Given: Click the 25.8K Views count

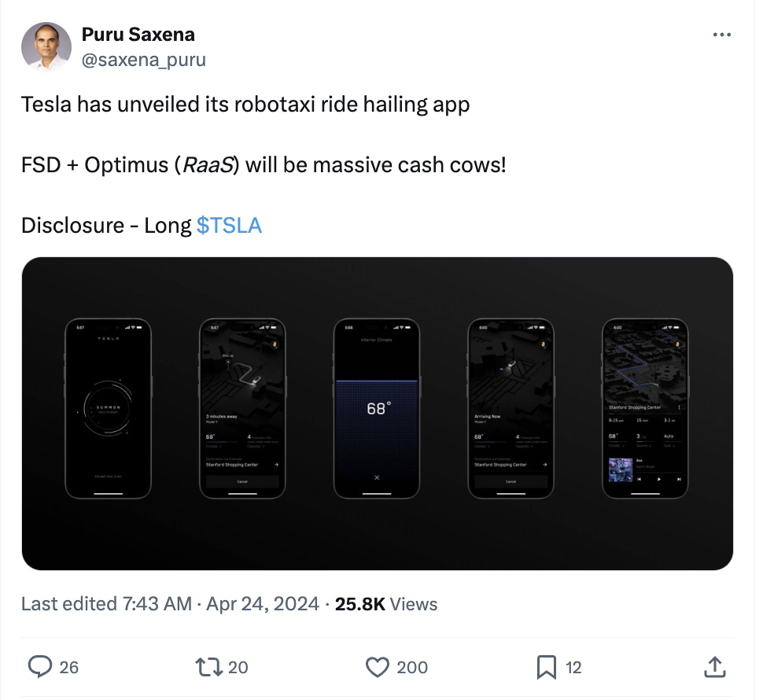Looking at the screenshot, I should [x=385, y=604].
